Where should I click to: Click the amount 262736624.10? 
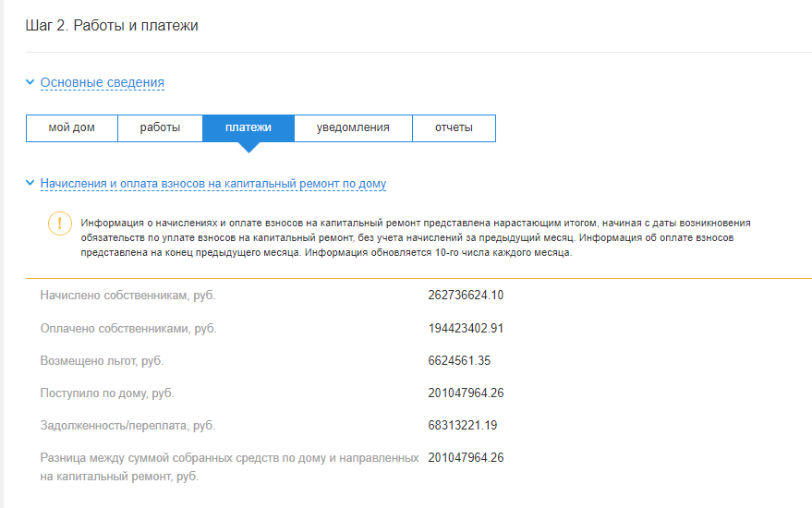coord(466,296)
